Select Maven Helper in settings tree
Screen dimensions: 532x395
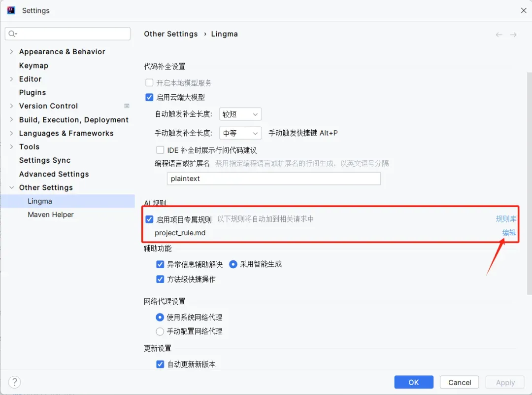pyautogui.click(x=51, y=215)
